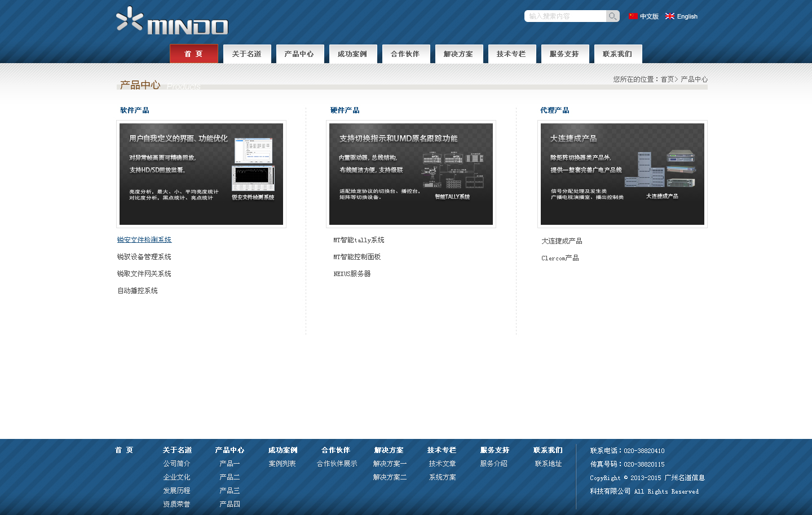The height and width of the screenshot is (515, 812).
Task: Select the Clercom产品 link
Action: [560, 258]
